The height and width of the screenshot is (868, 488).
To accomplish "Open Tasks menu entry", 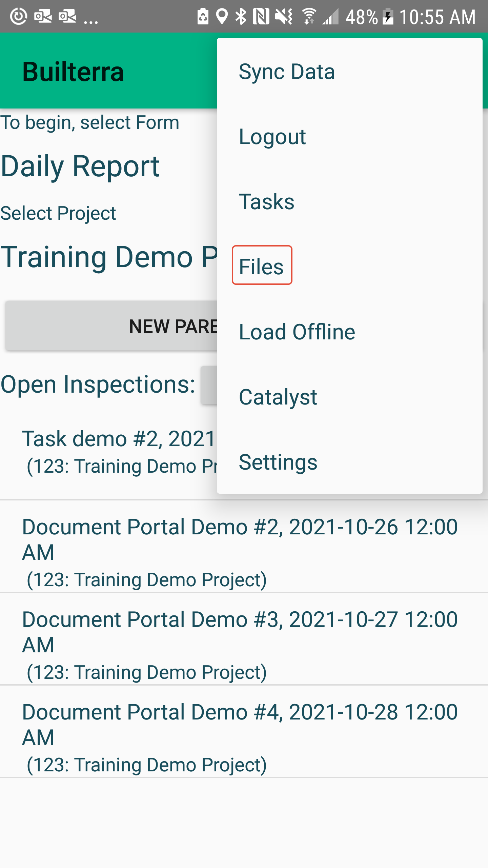I will (x=349, y=202).
